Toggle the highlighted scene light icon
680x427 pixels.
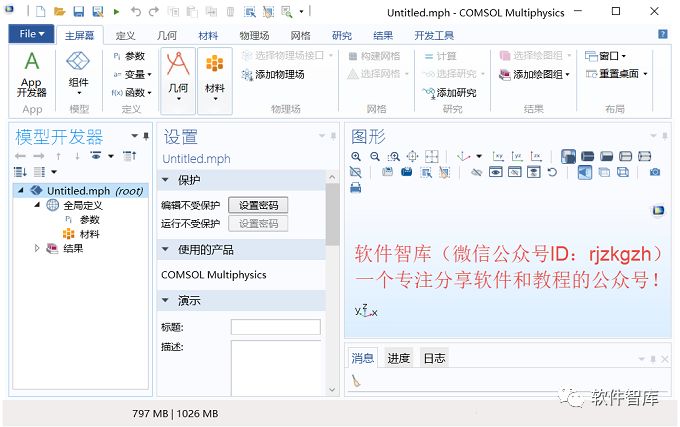(x=584, y=172)
